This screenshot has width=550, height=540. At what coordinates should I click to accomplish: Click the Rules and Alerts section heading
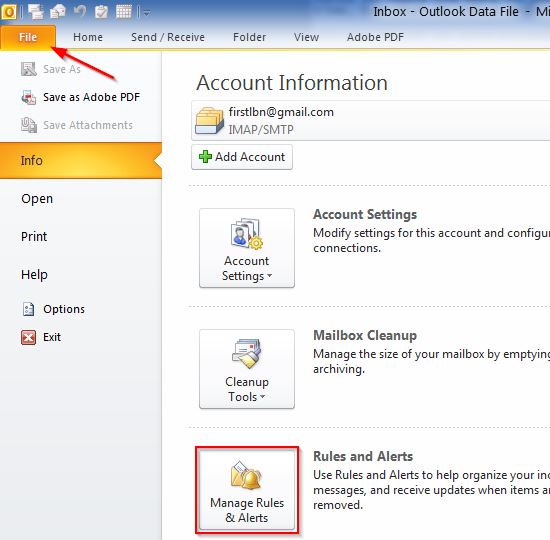click(x=363, y=456)
